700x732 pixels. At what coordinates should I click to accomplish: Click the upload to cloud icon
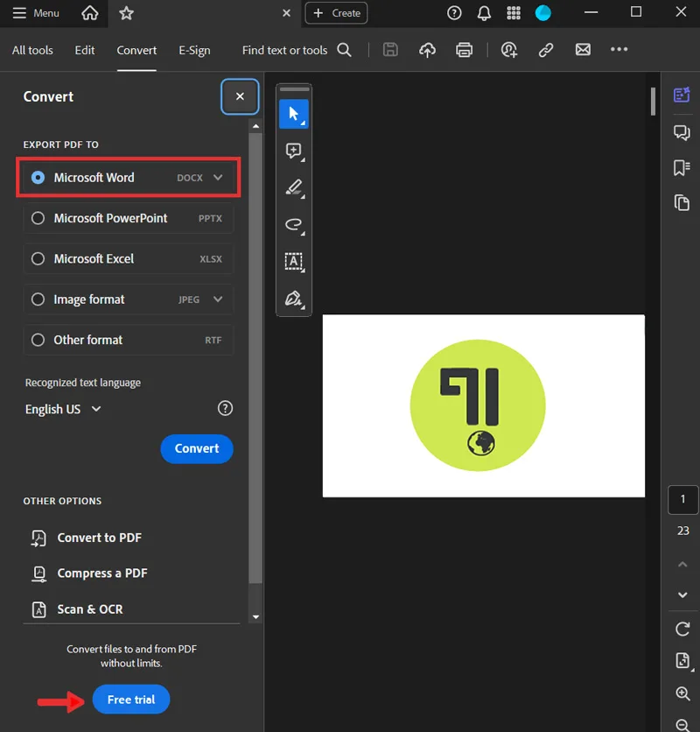point(427,50)
